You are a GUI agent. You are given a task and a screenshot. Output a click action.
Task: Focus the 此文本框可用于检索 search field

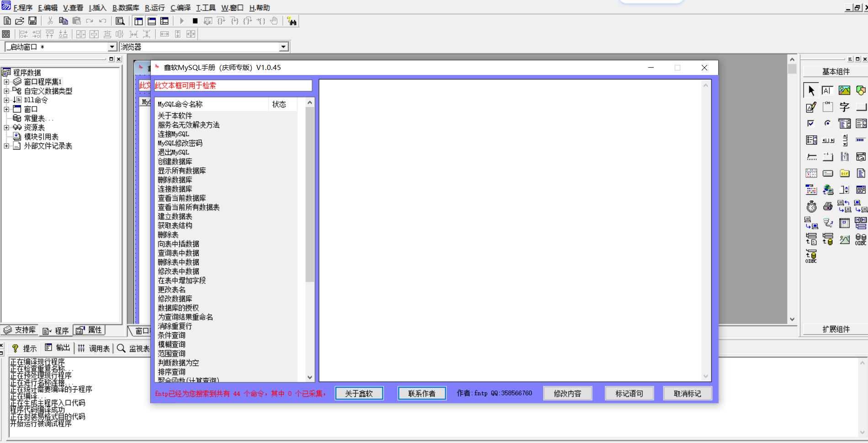click(233, 85)
